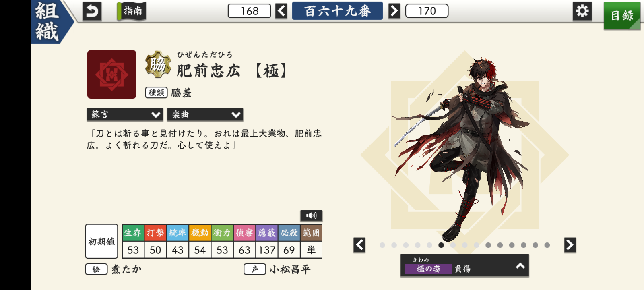Open the 目録 index button
The width and height of the screenshot is (644, 290).
(622, 16)
